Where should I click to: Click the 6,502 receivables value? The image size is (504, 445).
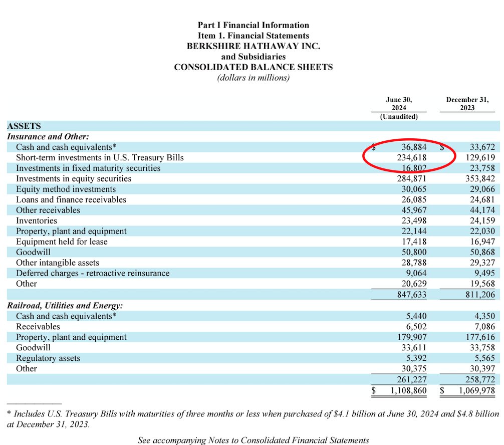[x=416, y=327]
